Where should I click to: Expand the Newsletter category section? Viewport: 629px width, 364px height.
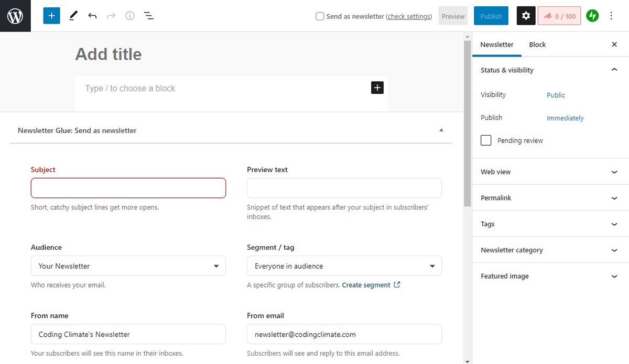(550, 250)
